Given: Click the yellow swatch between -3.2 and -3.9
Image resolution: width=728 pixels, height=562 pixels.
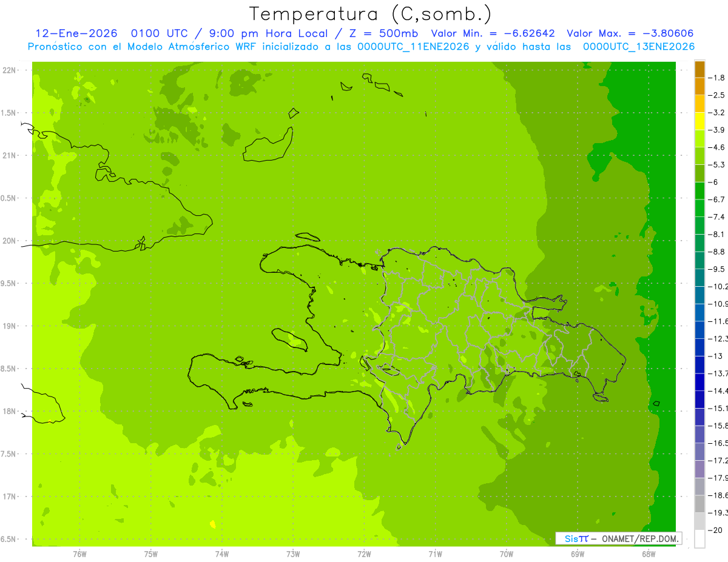Looking at the screenshot, I should coord(699,122).
